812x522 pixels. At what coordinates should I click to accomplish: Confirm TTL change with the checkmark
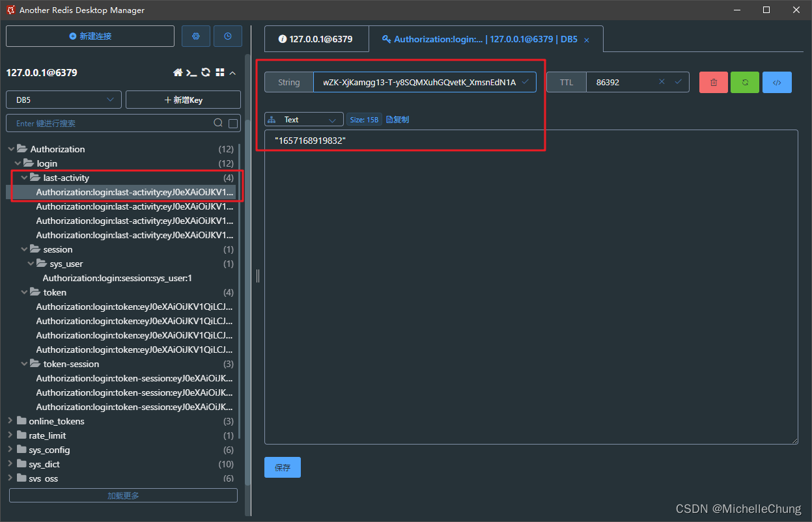coord(677,81)
